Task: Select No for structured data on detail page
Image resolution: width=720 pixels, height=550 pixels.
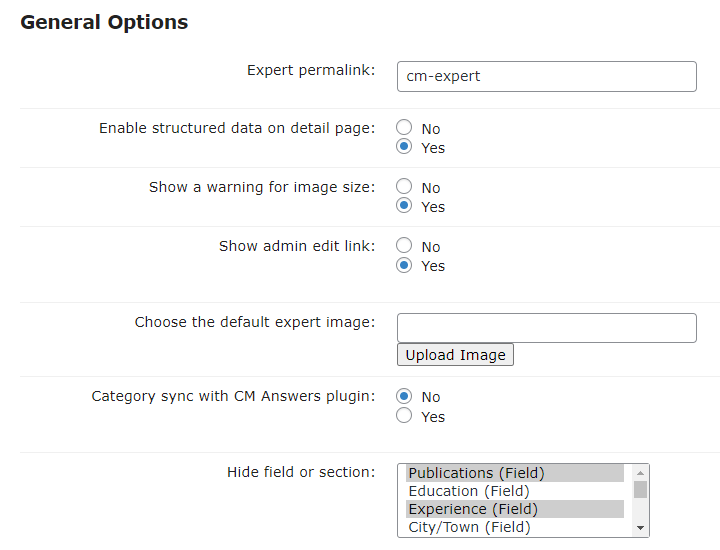Action: point(404,127)
